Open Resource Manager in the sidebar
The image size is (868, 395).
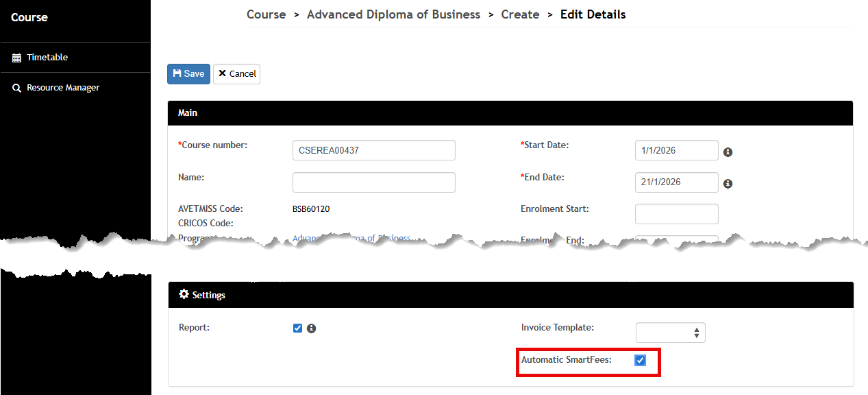(75, 88)
